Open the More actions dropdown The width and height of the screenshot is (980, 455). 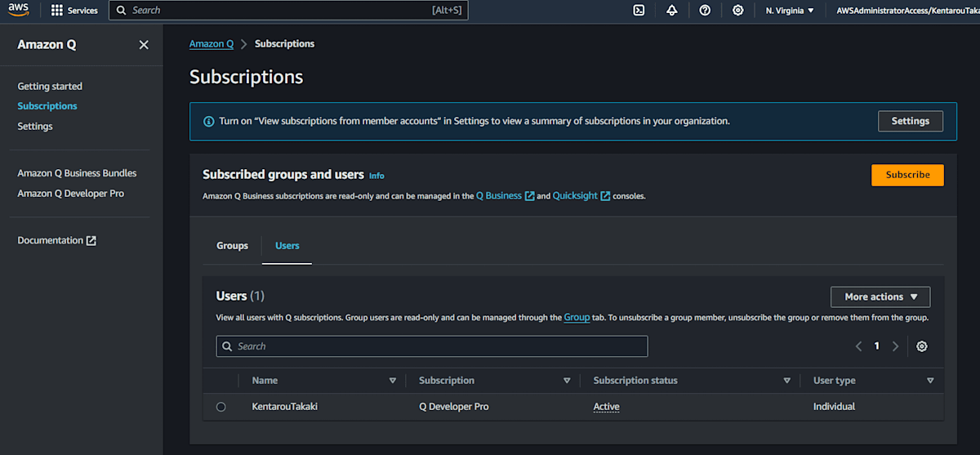[880, 297]
